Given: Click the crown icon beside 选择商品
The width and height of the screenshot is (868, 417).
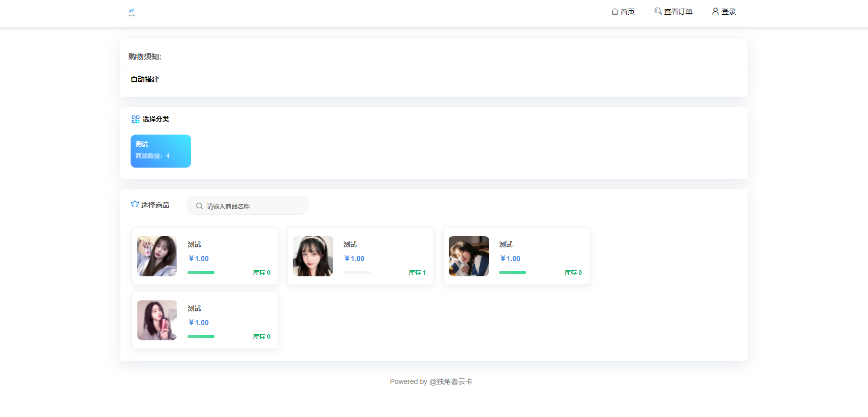Looking at the screenshot, I should tap(135, 204).
